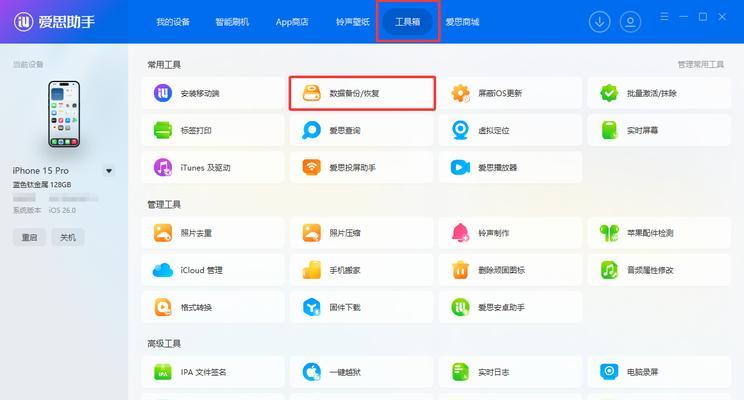Image resolution: width=744 pixels, height=400 pixels.
Task: Open the 苹果配件检测 AirPods icon
Action: 609,233
